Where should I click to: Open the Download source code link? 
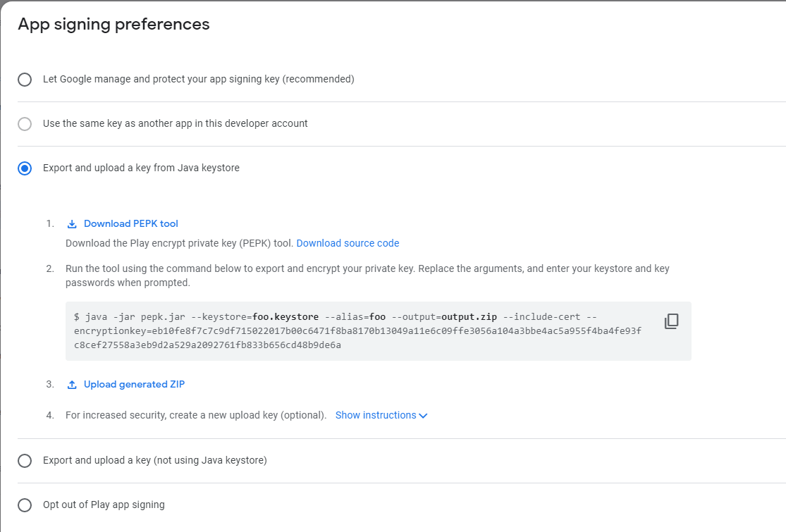(x=348, y=244)
